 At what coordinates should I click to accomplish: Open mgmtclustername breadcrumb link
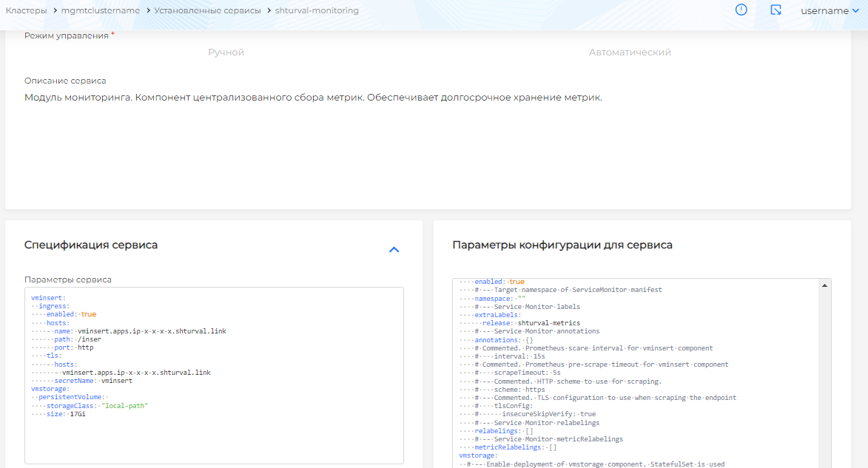(101, 11)
